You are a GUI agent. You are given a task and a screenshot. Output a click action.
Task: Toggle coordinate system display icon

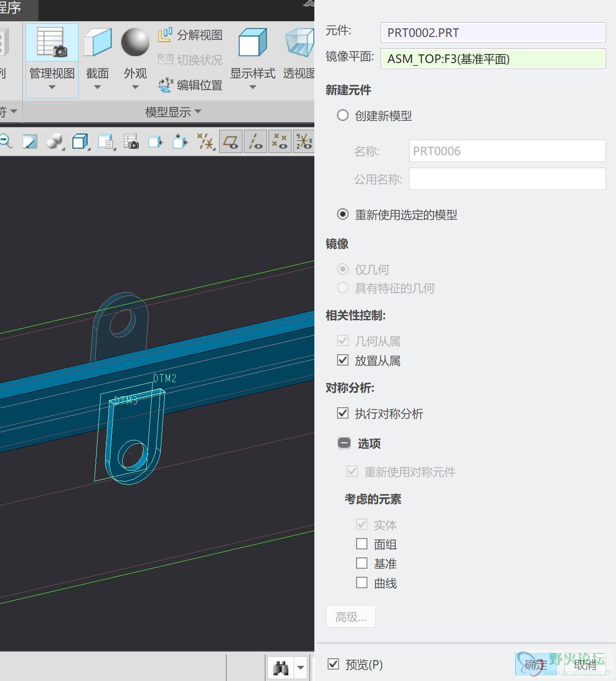[x=304, y=142]
